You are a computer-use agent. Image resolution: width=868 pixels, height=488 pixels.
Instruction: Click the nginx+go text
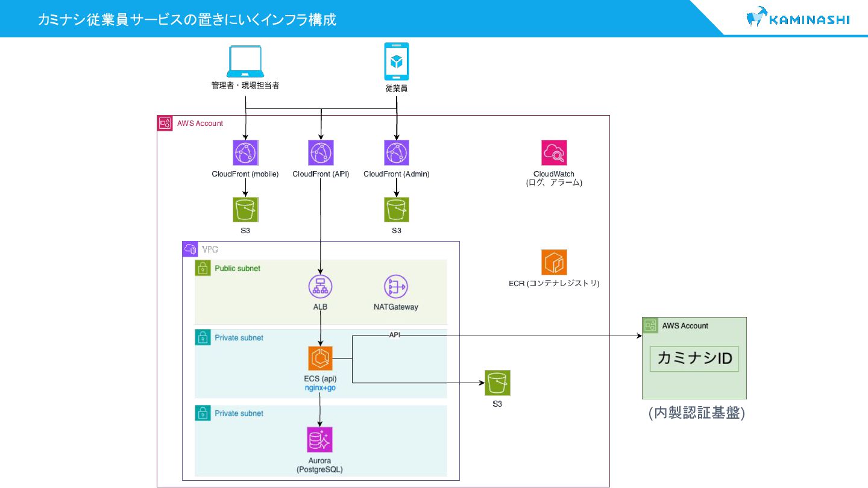[x=320, y=388]
